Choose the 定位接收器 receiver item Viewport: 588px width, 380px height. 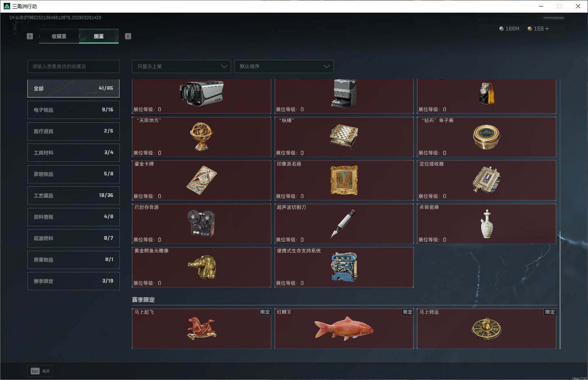tap(486, 180)
